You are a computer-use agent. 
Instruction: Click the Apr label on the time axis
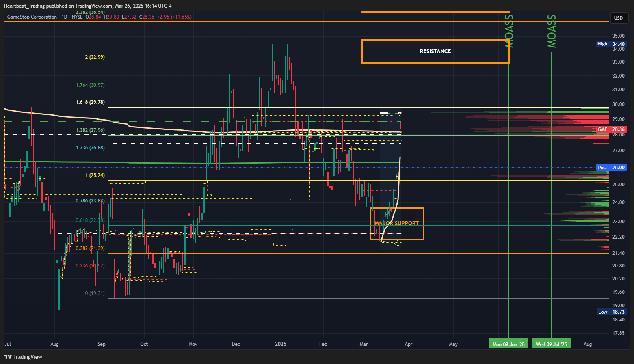409,344
